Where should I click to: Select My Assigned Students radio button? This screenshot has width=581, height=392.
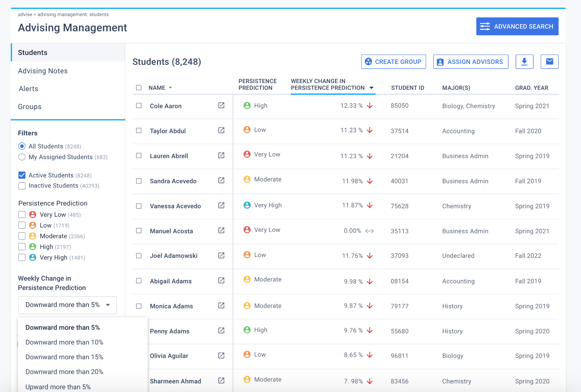[22, 157]
